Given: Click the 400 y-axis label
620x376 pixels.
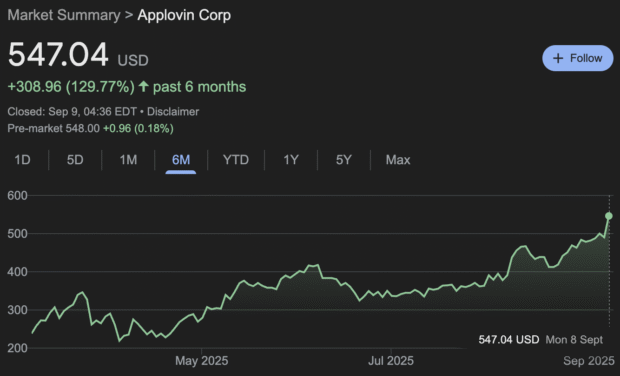Looking at the screenshot, I should [17, 272].
